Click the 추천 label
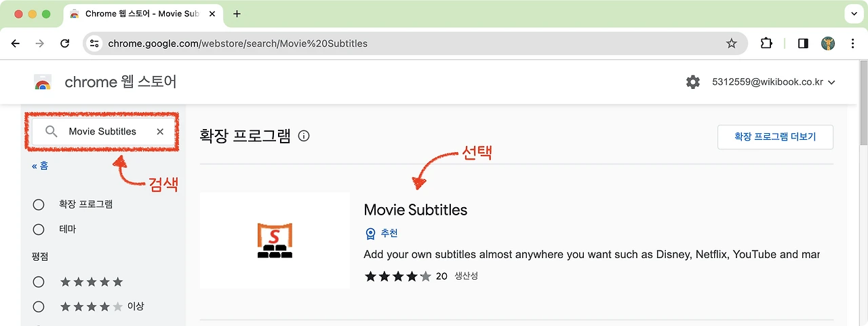 [389, 234]
